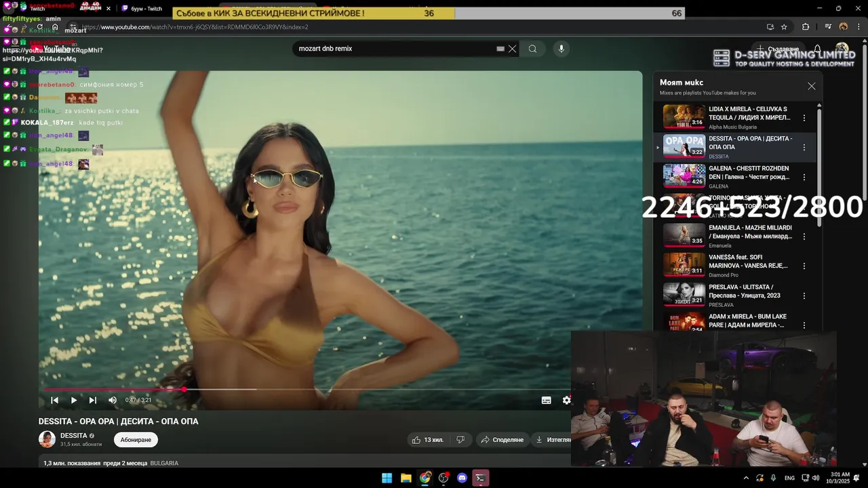Seek on the video progress bar

click(307, 390)
